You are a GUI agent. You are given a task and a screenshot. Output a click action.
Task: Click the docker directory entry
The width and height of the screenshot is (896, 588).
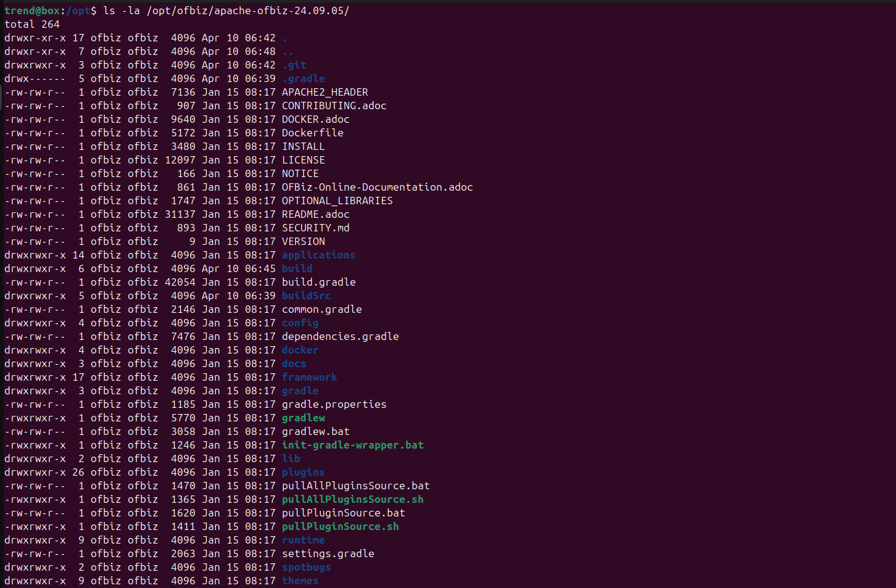point(300,350)
